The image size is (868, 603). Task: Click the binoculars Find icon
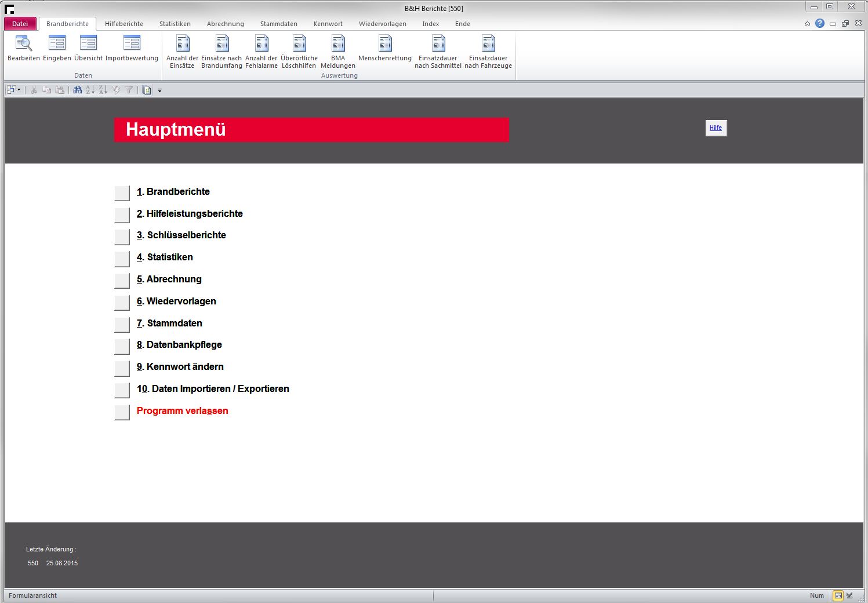[77, 90]
